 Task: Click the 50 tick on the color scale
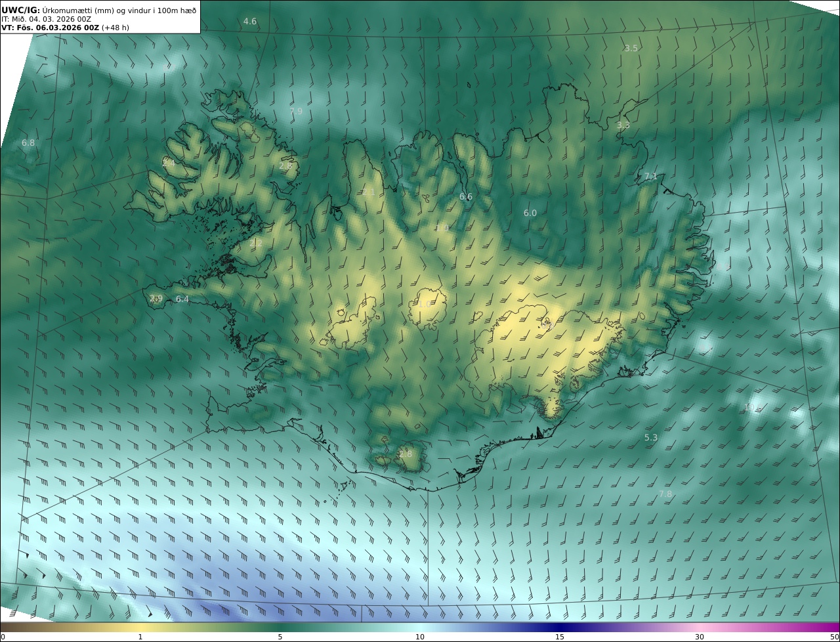834,637
